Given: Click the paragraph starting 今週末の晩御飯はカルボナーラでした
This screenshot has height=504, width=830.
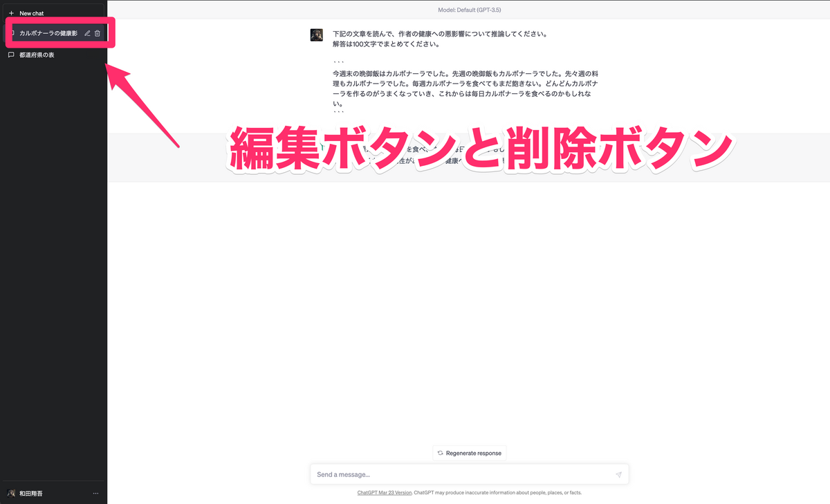Looking at the screenshot, I should pyautogui.click(x=465, y=88).
